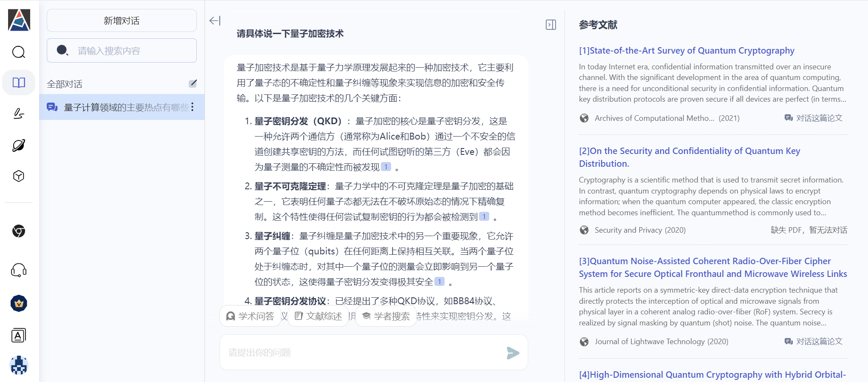Open the translate letter A icon

pos(19,336)
